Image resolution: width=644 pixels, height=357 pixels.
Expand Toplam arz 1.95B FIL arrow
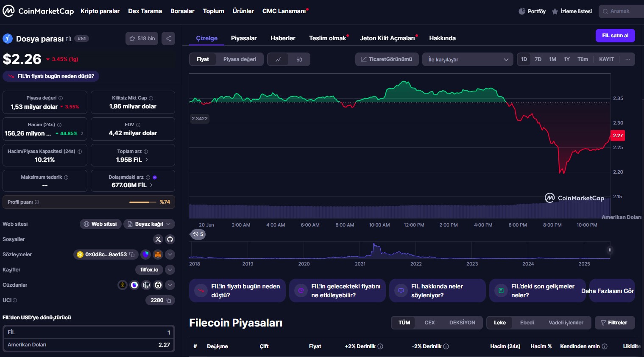point(147,160)
